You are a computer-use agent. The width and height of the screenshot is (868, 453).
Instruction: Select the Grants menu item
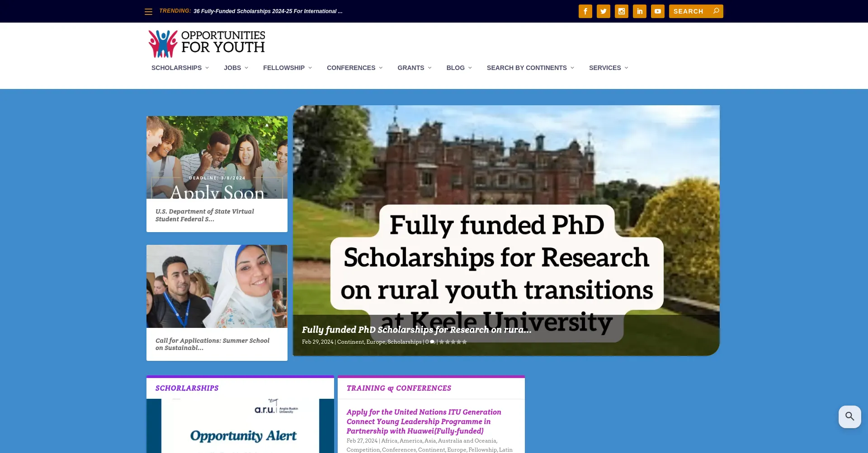click(414, 68)
